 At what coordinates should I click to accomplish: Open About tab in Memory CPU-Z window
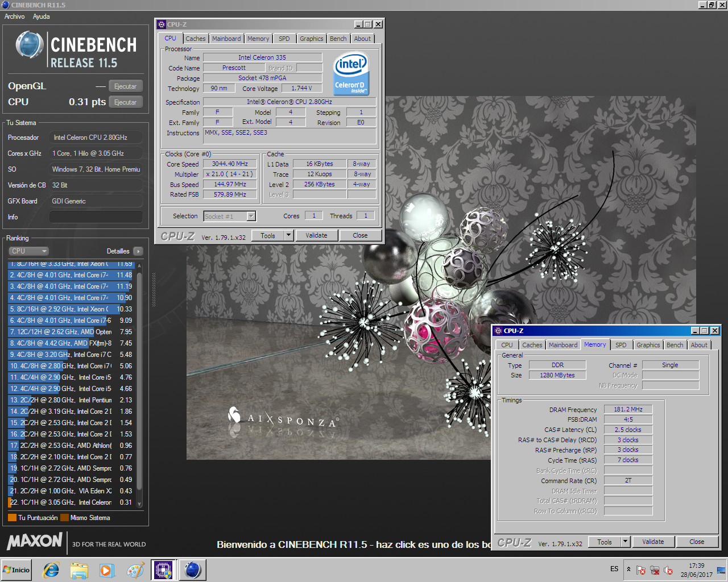pos(700,345)
